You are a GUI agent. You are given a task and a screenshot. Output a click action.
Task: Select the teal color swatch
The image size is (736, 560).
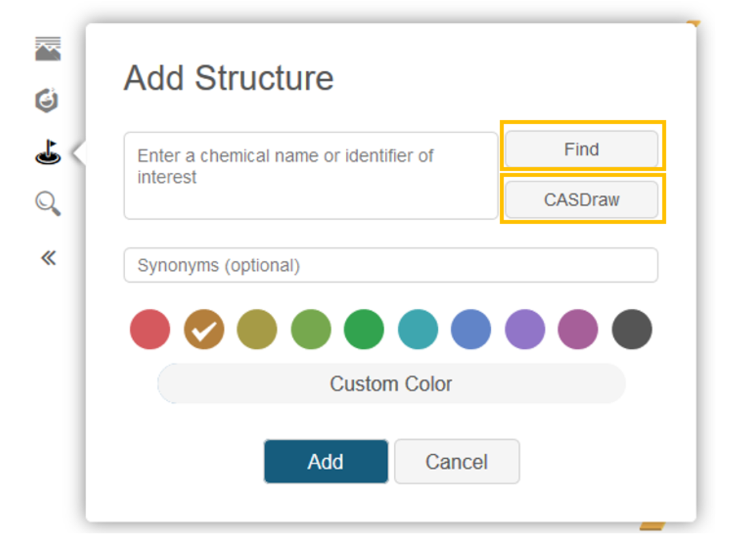pyautogui.click(x=418, y=329)
